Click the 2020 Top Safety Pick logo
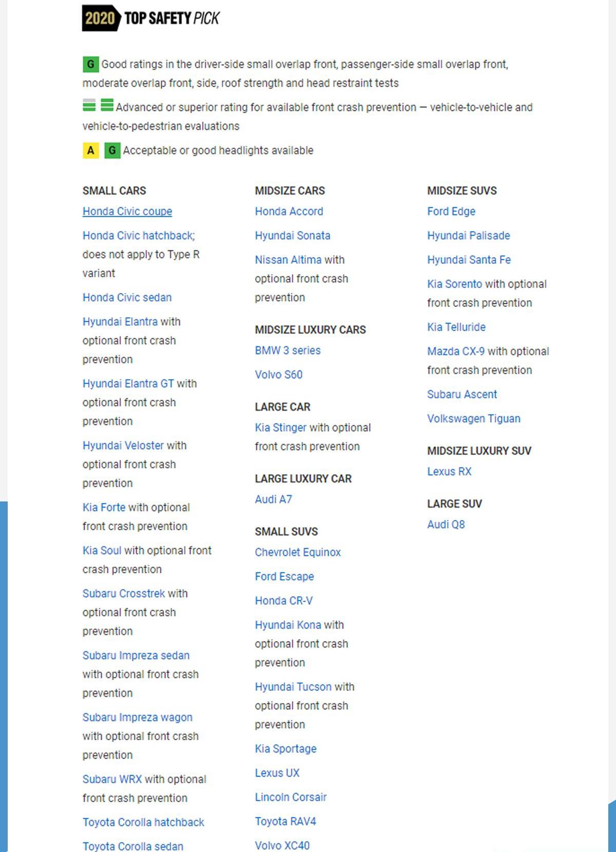616x852 pixels. click(x=151, y=18)
